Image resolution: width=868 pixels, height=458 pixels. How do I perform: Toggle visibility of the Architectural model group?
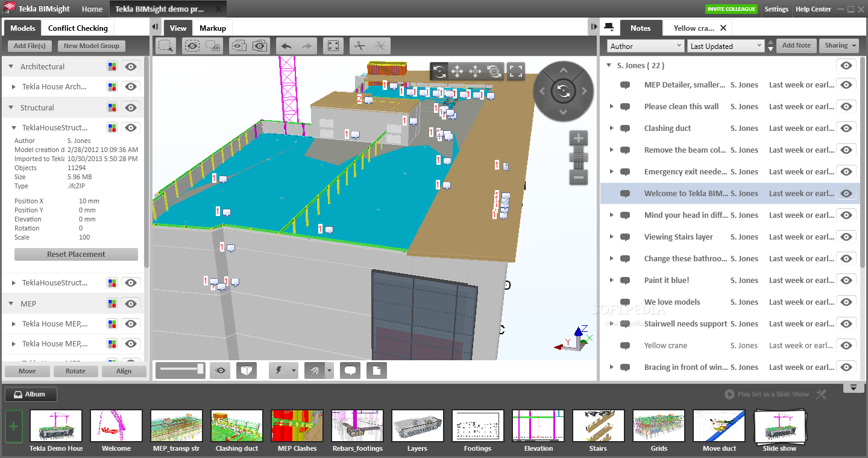131,66
